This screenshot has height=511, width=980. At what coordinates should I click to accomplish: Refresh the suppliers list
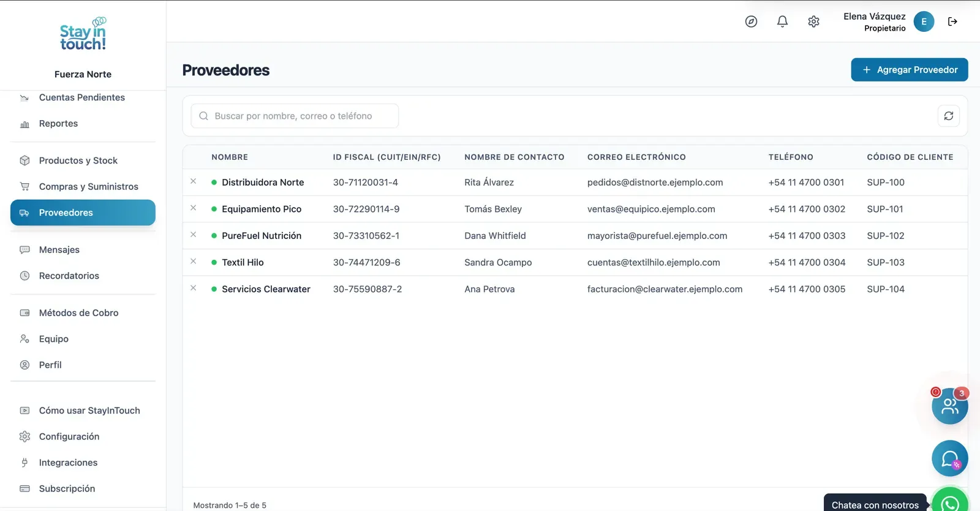click(x=949, y=116)
